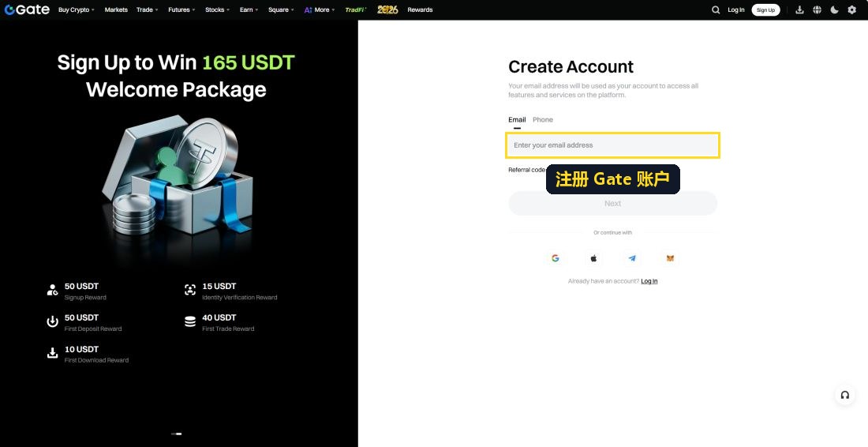Click the Next button
Viewport: 868px width, 447px height.
point(613,203)
